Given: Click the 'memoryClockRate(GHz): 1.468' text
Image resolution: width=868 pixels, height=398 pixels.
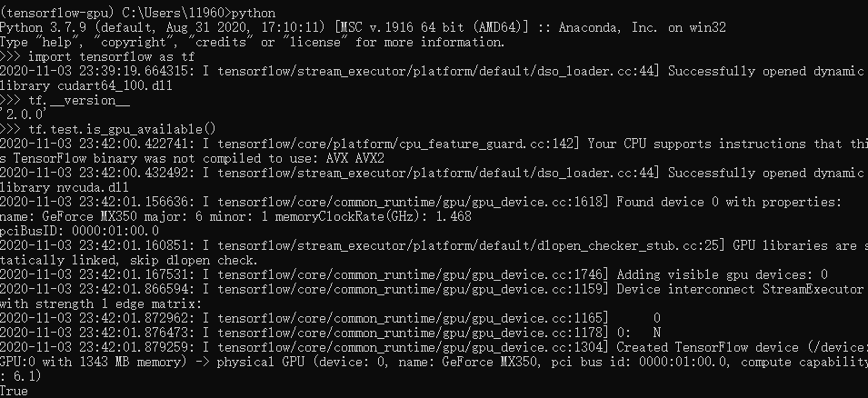Looking at the screenshot, I should (372, 216).
